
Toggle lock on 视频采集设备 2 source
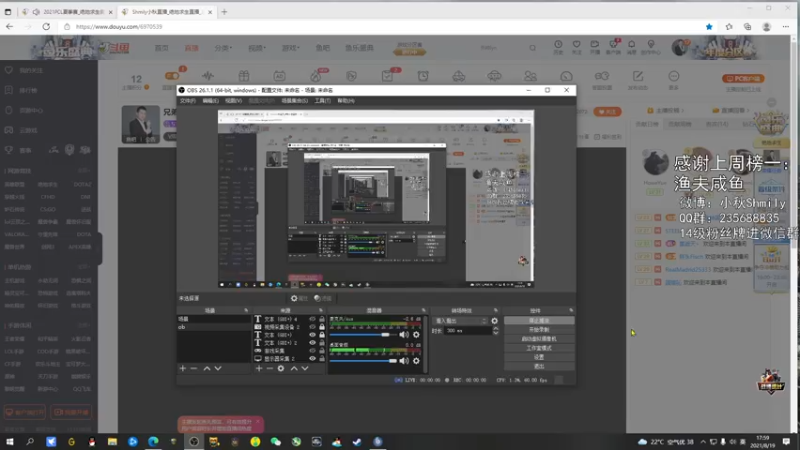(x=322, y=327)
